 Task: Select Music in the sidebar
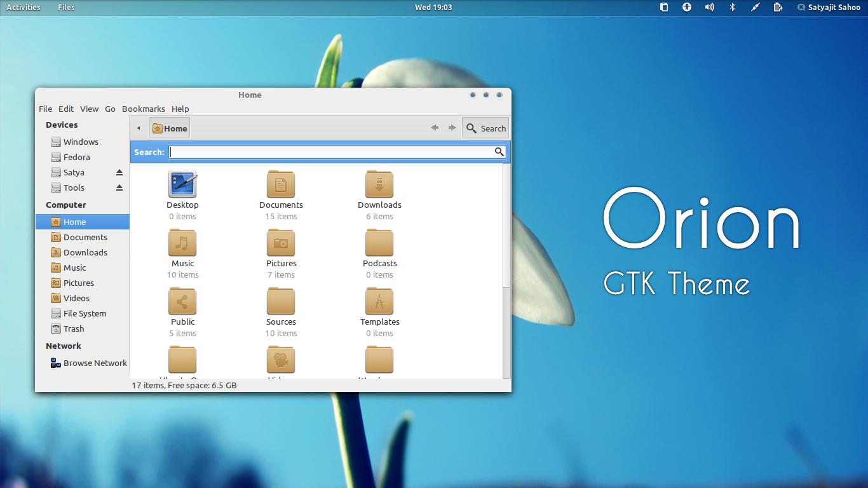74,268
